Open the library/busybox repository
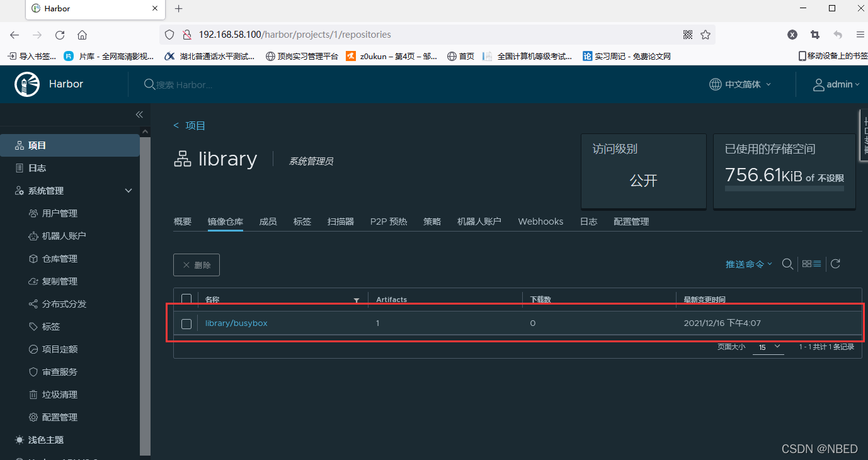The width and height of the screenshot is (868, 460). point(236,323)
